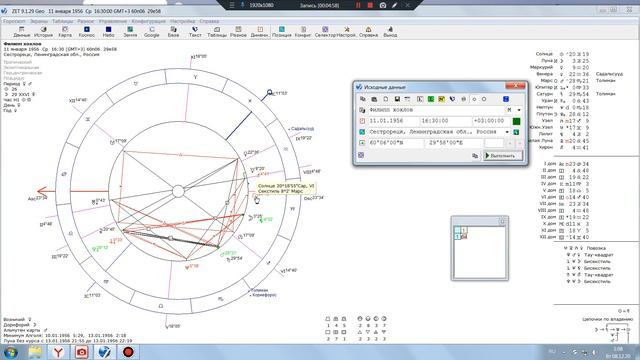
Task: Open the Windows Start button
Action: point(10,352)
